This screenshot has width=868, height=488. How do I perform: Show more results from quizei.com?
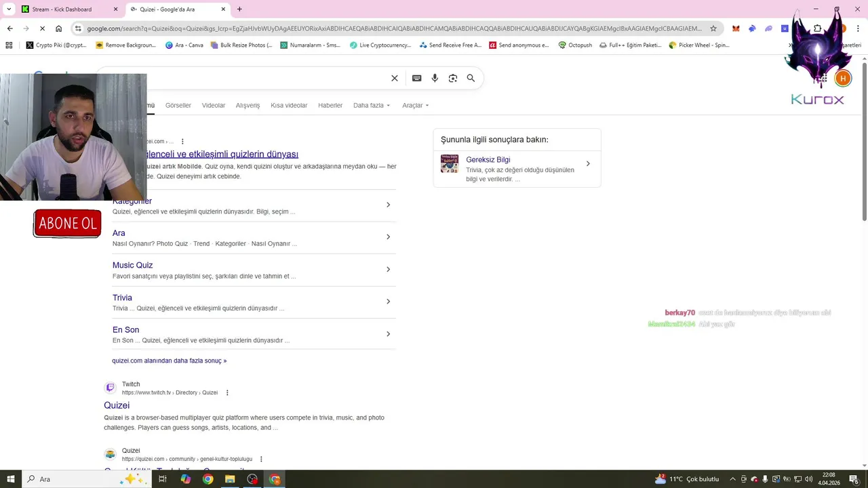click(170, 361)
